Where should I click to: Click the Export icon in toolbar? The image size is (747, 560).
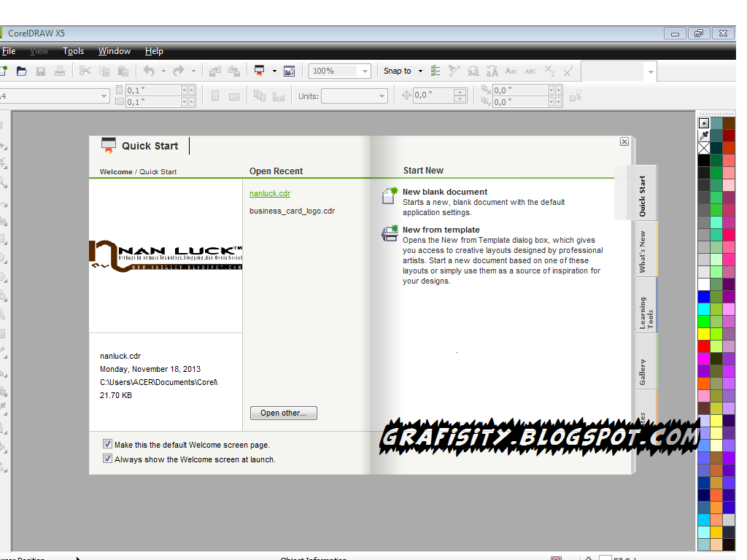tap(234, 71)
